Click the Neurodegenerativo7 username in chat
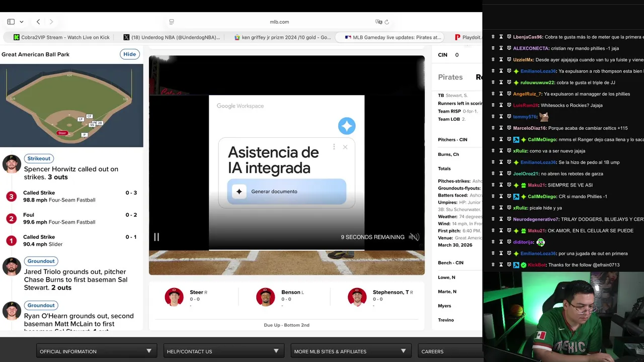The width and height of the screenshot is (644, 362). pyautogui.click(x=536, y=219)
